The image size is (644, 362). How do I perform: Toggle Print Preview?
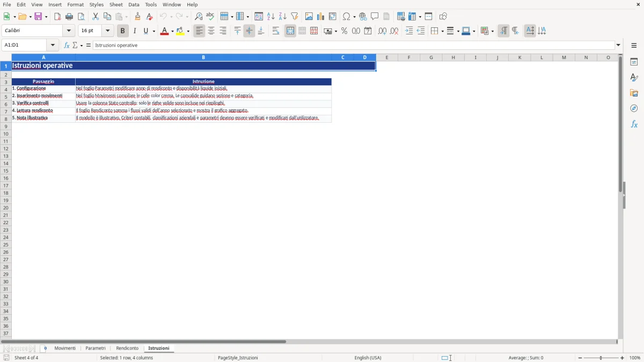pyautogui.click(x=81, y=17)
